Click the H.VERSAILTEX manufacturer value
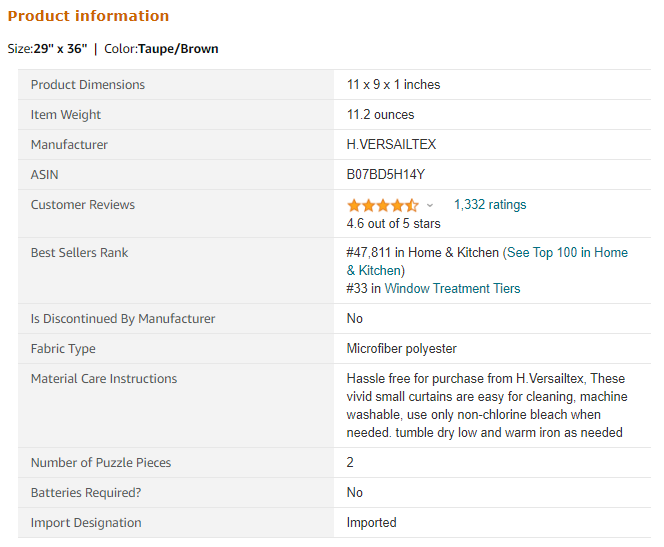Viewport: 664px width, 547px height. pyautogui.click(x=391, y=145)
